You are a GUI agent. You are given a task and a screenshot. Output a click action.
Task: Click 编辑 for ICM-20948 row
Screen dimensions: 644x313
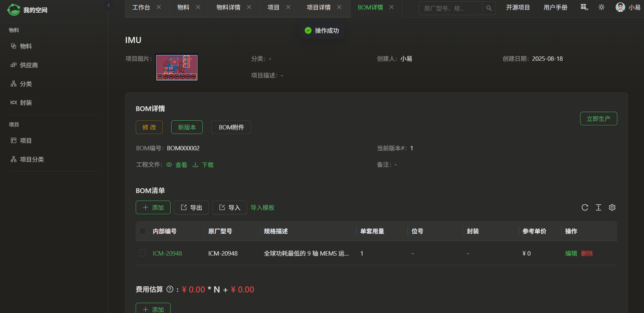571,253
